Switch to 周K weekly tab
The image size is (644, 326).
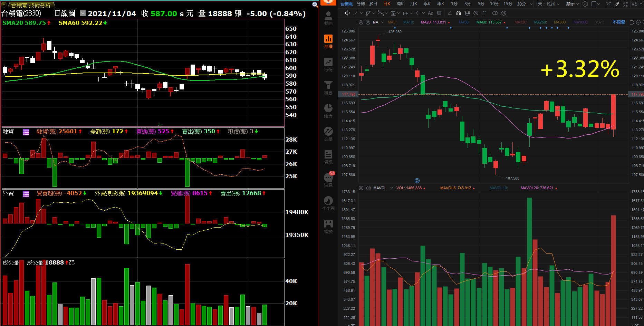coord(400,4)
